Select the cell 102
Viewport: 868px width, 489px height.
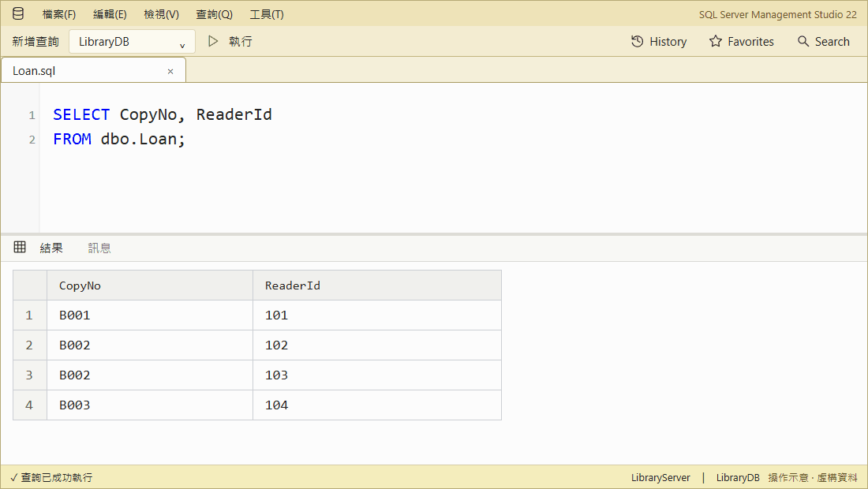377,345
